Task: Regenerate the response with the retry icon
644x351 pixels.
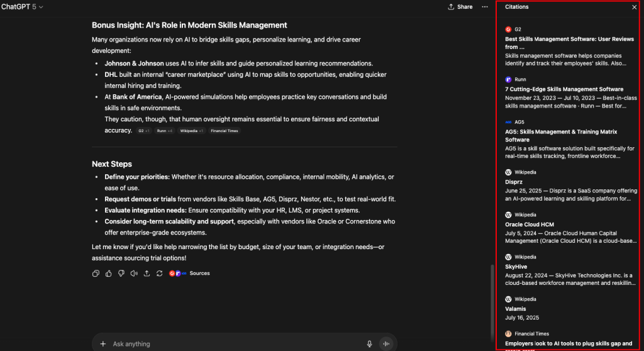Action: [160, 274]
